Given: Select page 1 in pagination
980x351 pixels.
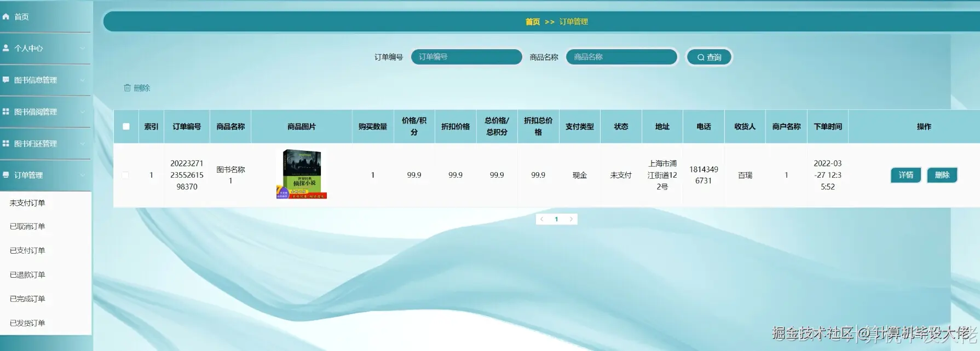Looking at the screenshot, I should 556,219.
